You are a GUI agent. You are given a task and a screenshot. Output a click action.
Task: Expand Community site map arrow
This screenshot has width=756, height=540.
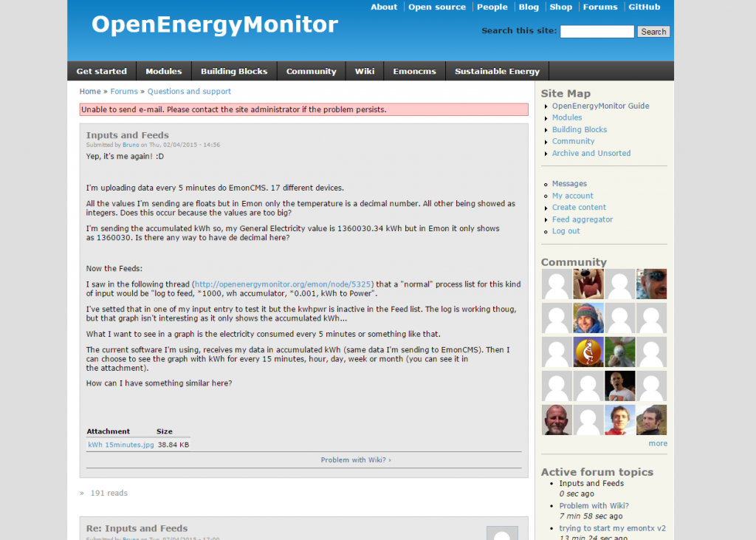546,142
